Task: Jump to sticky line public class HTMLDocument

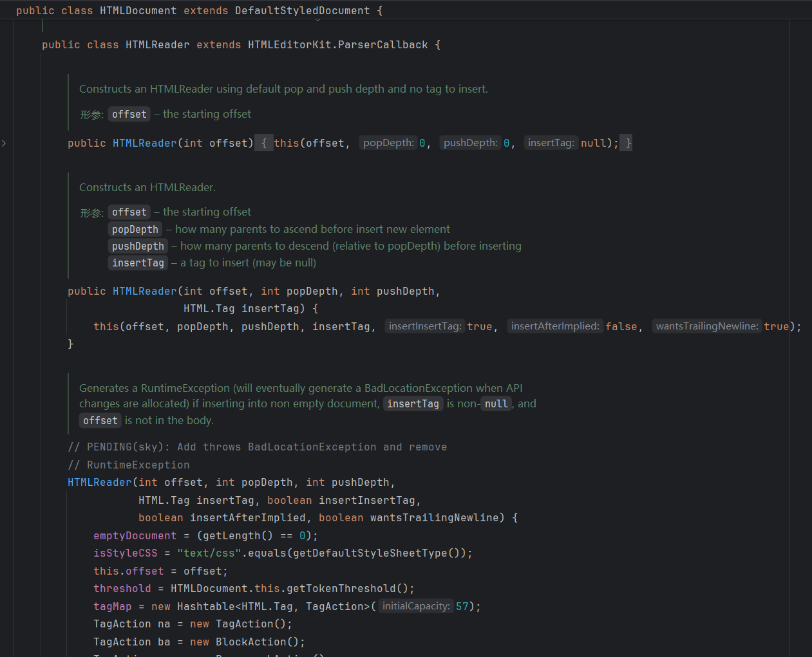Action: 200,10
